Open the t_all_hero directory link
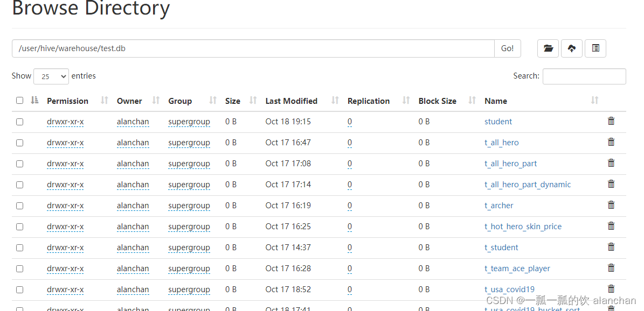 [502, 143]
